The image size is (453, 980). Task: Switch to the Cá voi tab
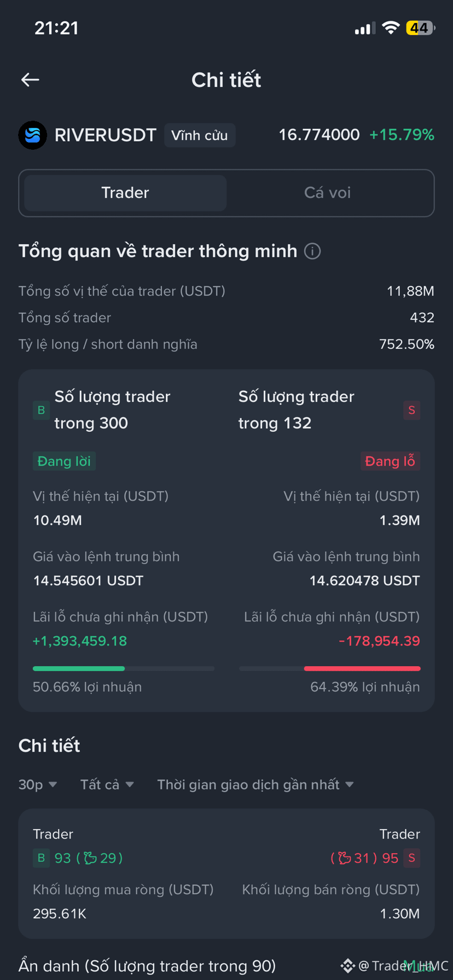(327, 193)
